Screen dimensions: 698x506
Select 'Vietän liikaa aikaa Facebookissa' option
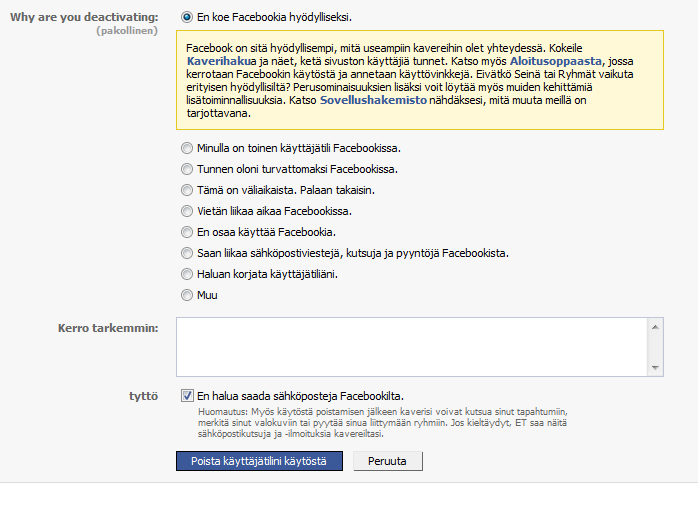point(187,211)
